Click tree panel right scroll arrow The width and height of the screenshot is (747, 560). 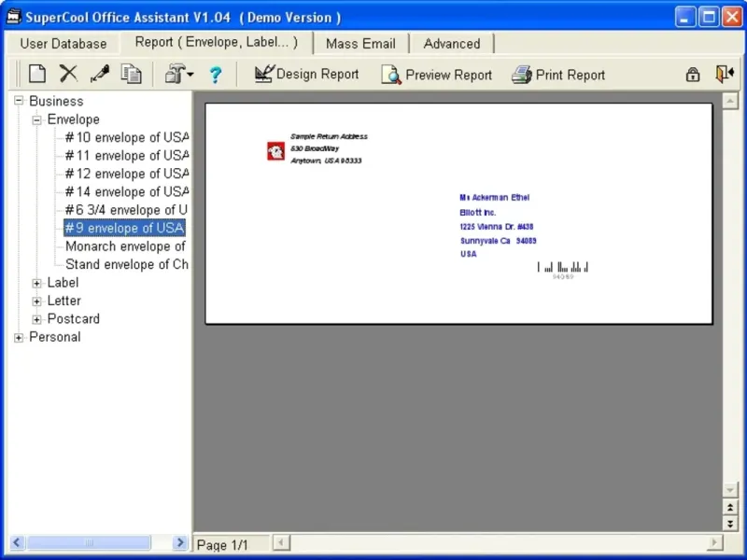179,542
